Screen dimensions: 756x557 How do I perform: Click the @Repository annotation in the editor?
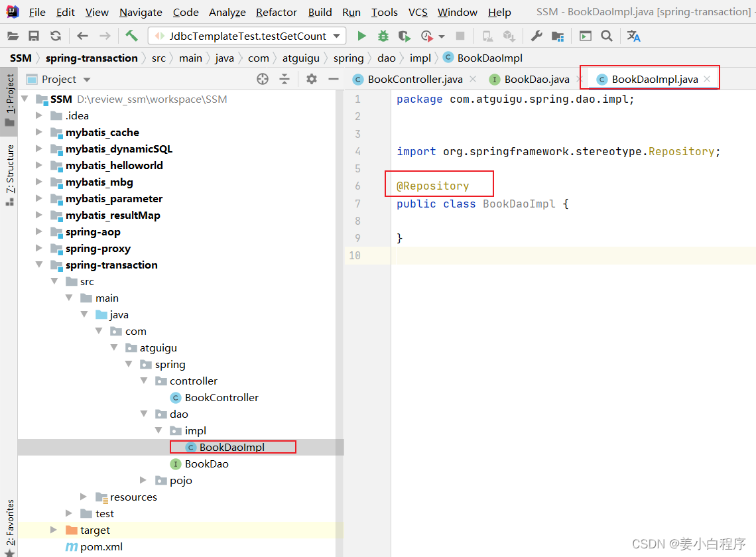click(x=432, y=186)
